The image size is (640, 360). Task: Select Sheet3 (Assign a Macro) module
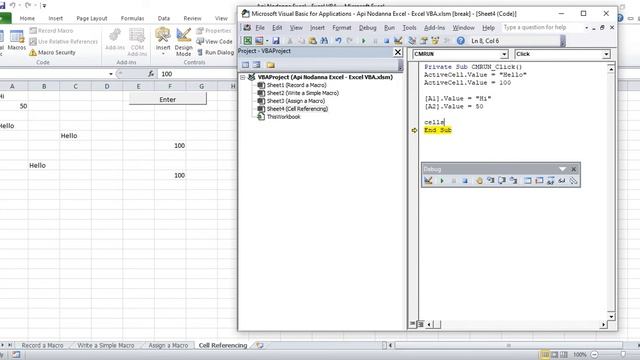pos(296,101)
